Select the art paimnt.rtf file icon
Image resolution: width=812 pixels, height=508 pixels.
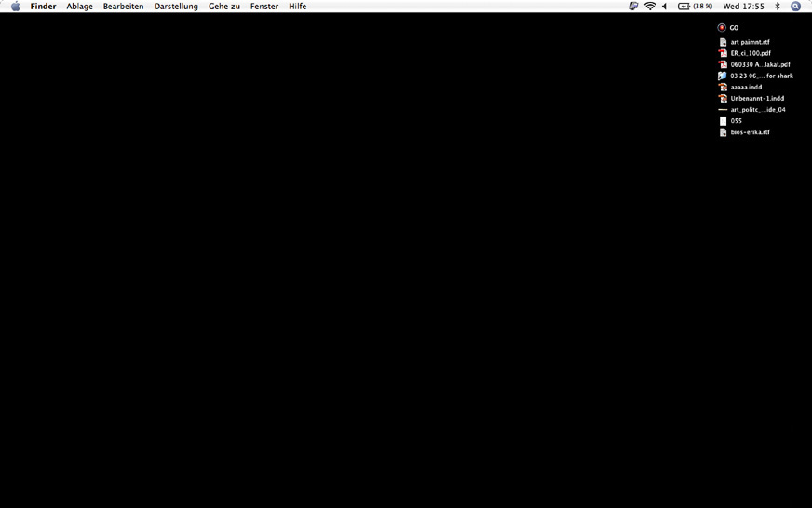723,42
